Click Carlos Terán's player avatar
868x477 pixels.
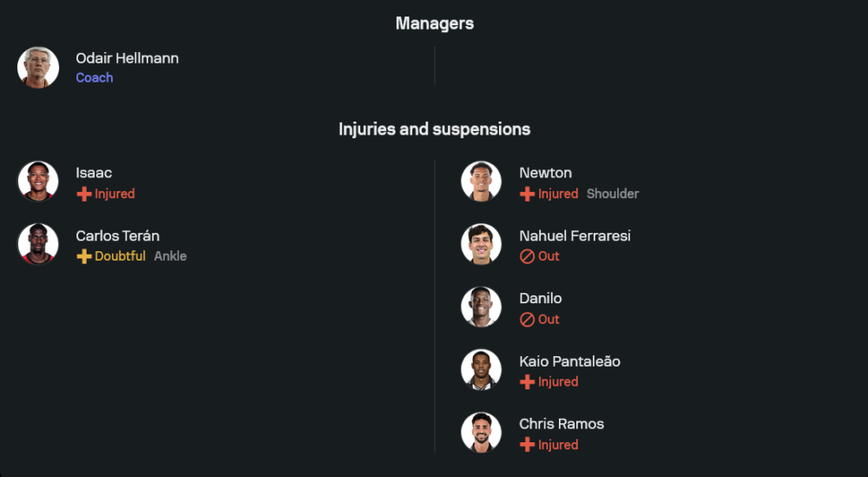point(38,244)
